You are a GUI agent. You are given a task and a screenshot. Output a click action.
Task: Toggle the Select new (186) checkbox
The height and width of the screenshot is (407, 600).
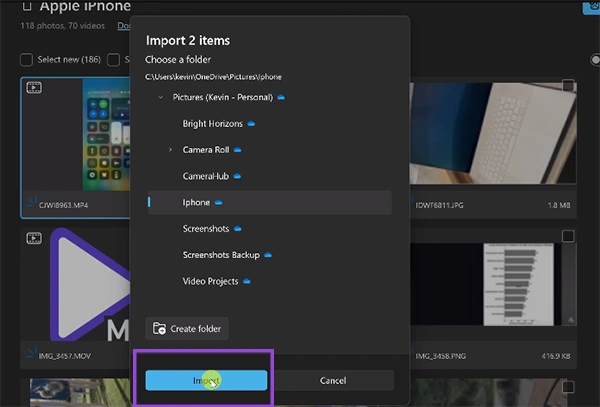point(26,60)
